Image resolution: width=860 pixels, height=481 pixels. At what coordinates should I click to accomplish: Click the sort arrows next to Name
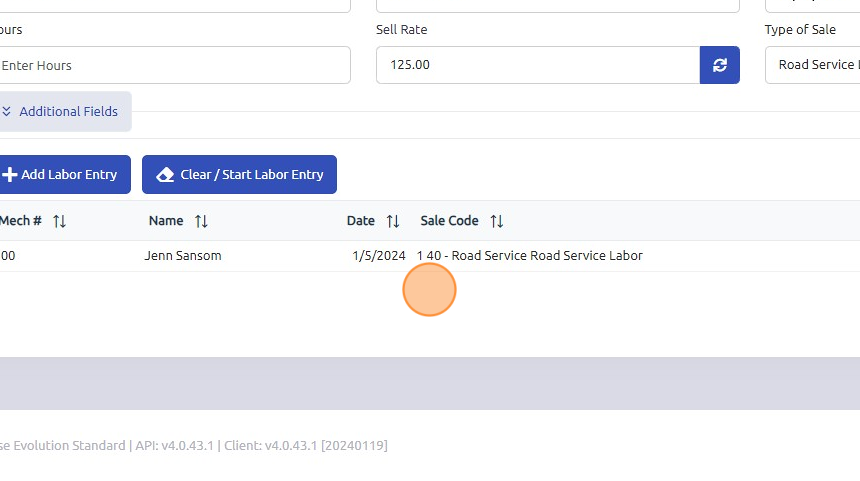(x=201, y=221)
